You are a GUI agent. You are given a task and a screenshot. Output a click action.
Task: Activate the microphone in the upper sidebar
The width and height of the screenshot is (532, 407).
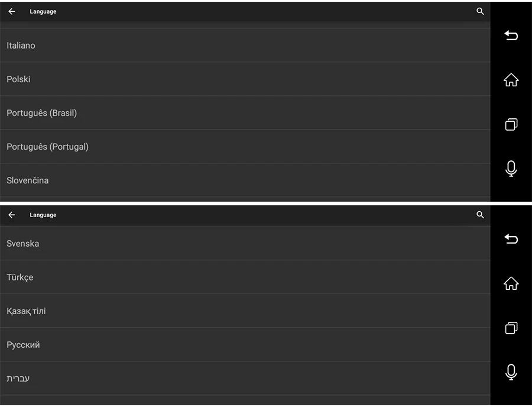click(x=511, y=169)
